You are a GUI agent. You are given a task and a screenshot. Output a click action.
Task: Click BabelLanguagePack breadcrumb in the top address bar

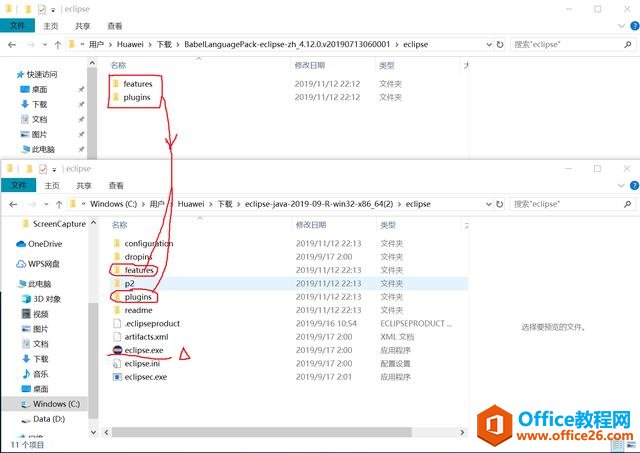287,44
